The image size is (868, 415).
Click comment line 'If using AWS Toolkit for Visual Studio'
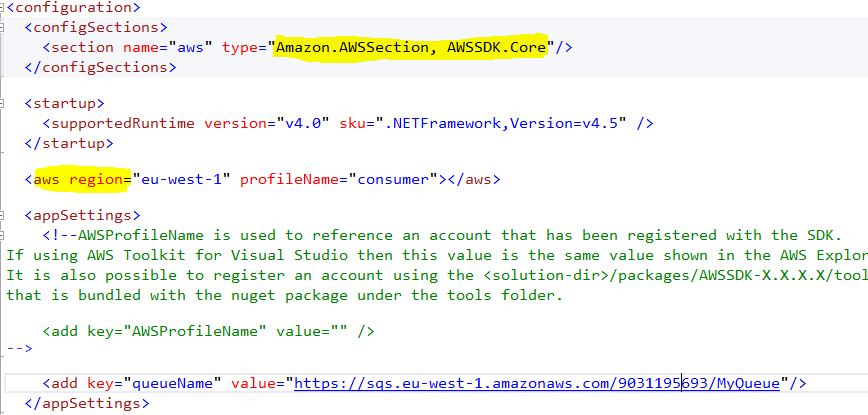click(437, 255)
